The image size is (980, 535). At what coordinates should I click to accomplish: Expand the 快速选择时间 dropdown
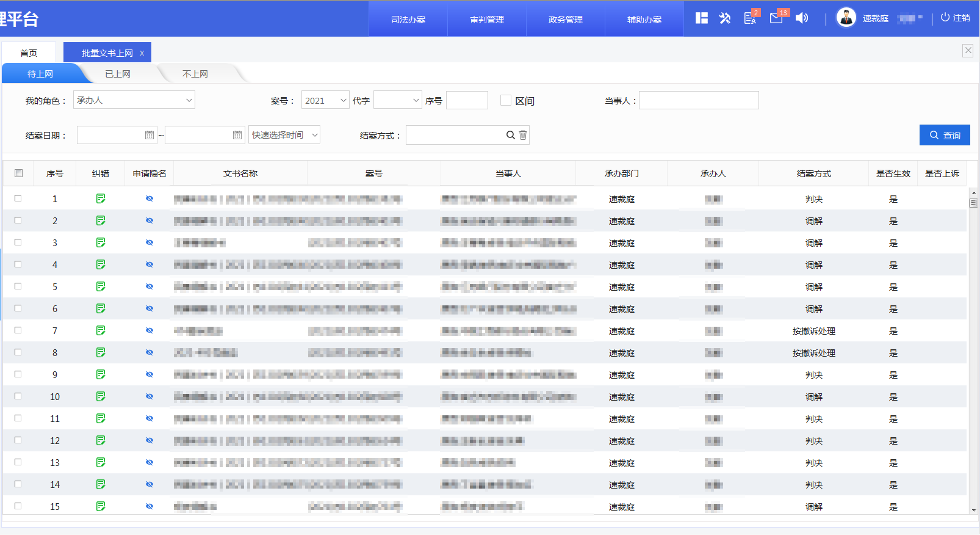click(x=284, y=135)
